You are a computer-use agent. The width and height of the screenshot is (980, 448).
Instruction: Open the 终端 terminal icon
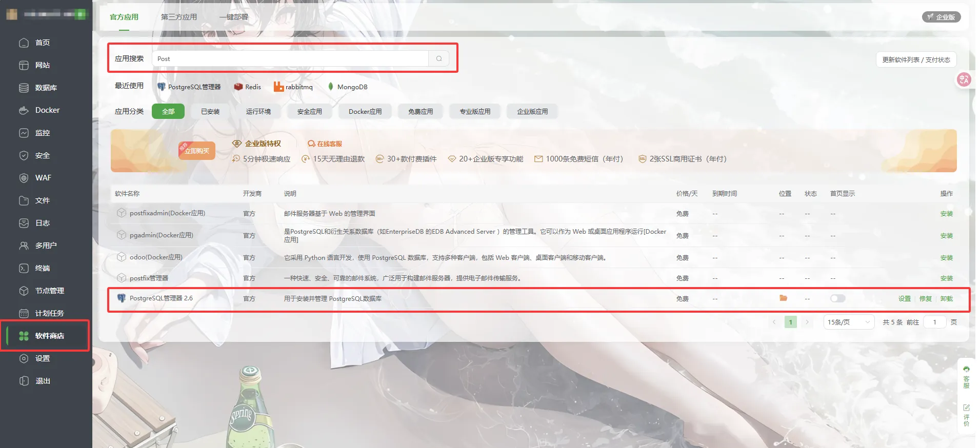coord(24,268)
